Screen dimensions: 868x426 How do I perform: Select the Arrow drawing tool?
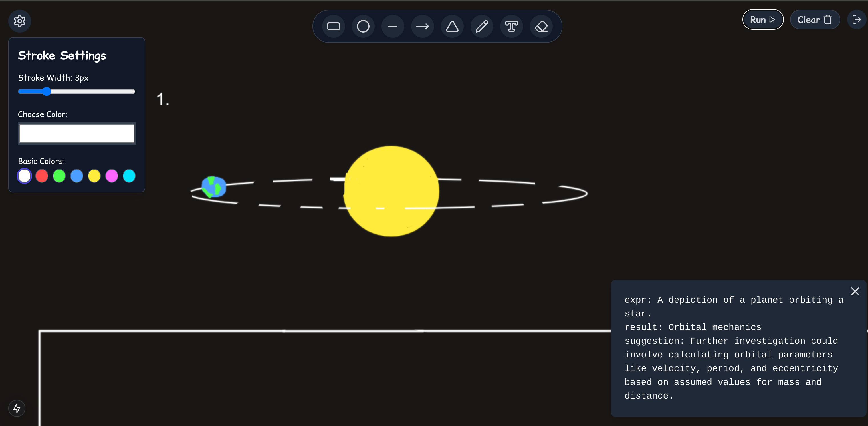(422, 26)
